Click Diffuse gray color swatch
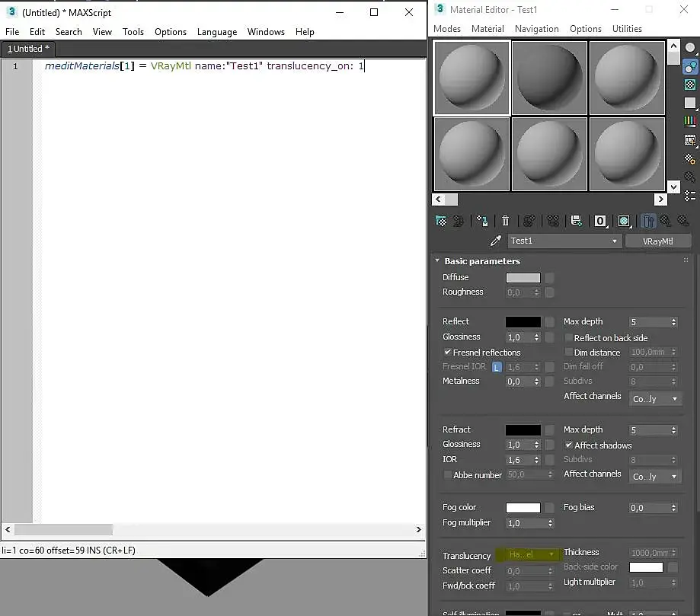700x616 pixels. pyautogui.click(x=523, y=278)
